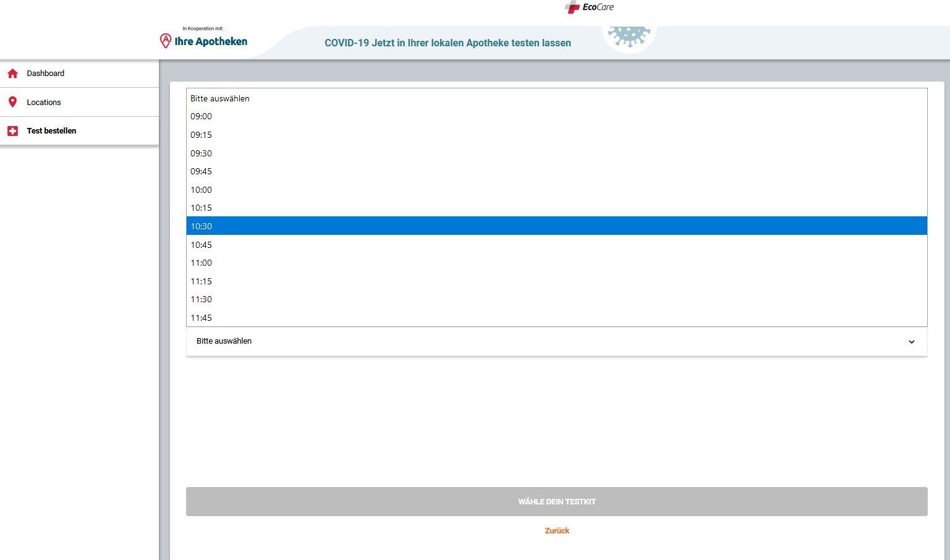Click the EcoCare logo at top
950x560 pixels.
pyautogui.click(x=589, y=7)
